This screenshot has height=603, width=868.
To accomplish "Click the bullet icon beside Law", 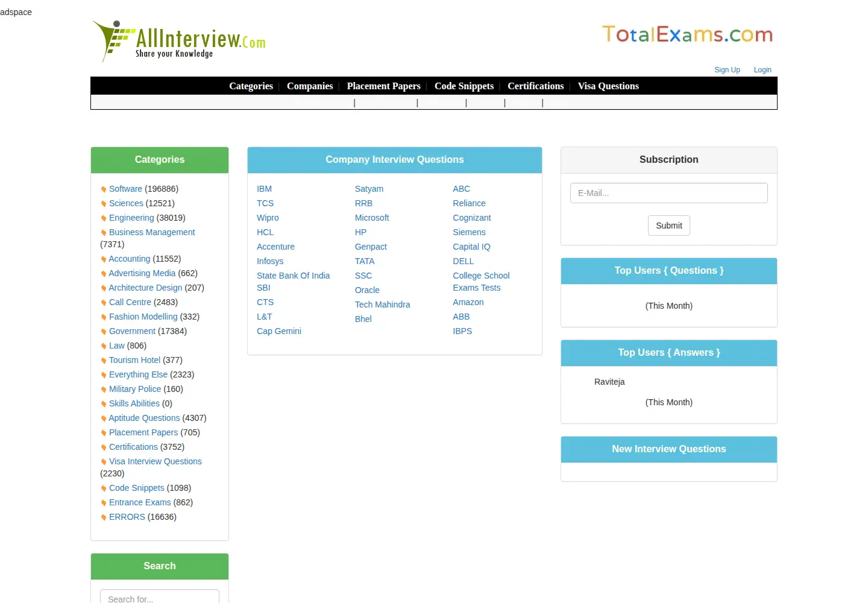I will (104, 346).
